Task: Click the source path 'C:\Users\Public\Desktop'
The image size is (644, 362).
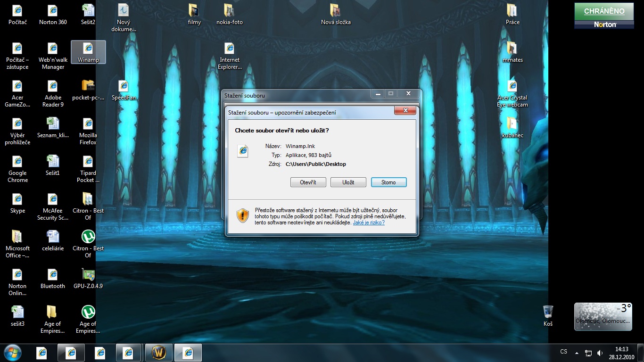Action: pyautogui.click(x=316, y=164)
